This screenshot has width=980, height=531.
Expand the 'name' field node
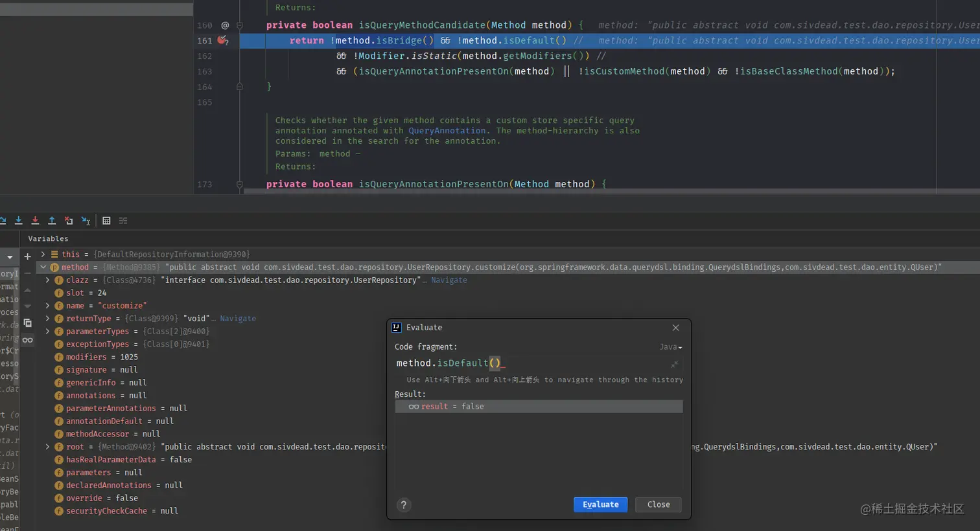click(47, 306)
